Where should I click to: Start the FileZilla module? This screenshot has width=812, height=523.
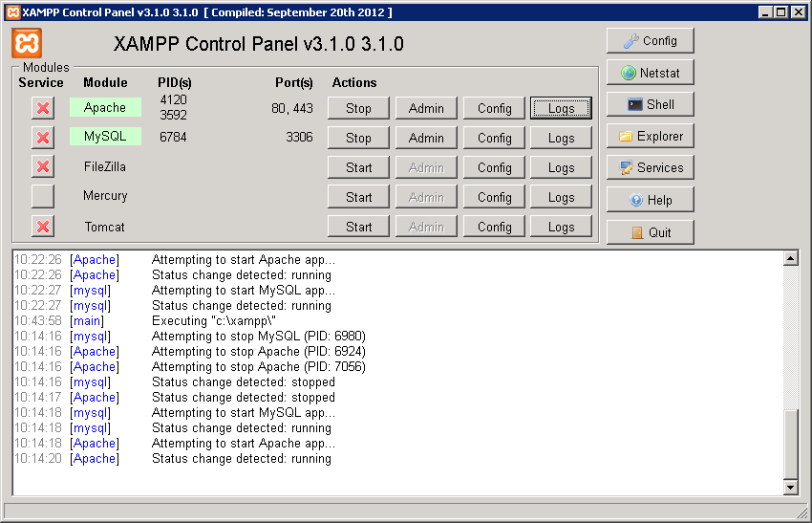(x=358, y=167)
